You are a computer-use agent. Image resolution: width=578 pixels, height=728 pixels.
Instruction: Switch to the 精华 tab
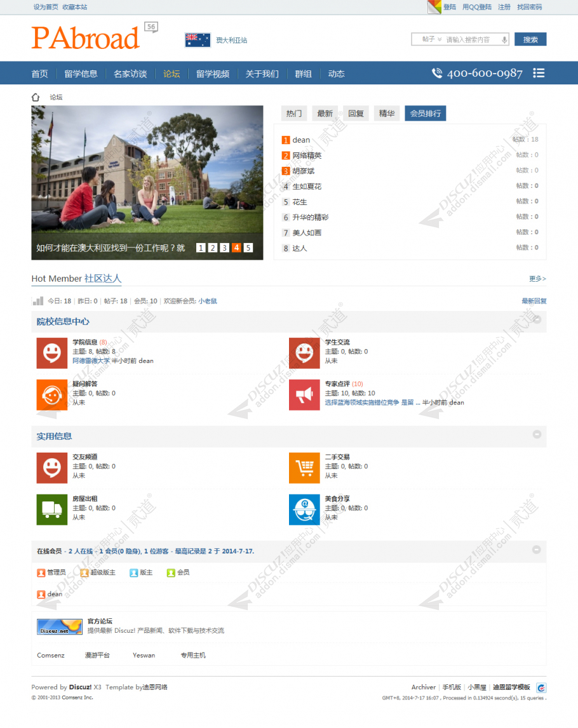[x=387, y=113]
